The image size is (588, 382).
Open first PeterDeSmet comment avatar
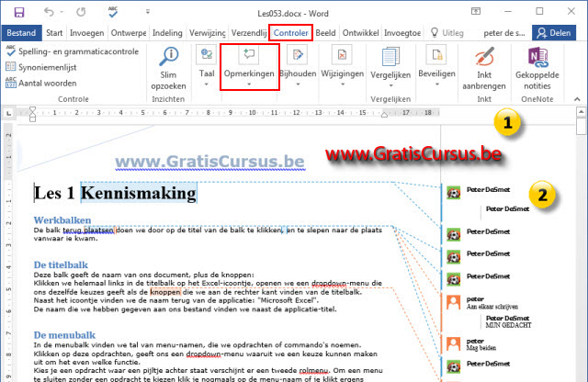453,193
